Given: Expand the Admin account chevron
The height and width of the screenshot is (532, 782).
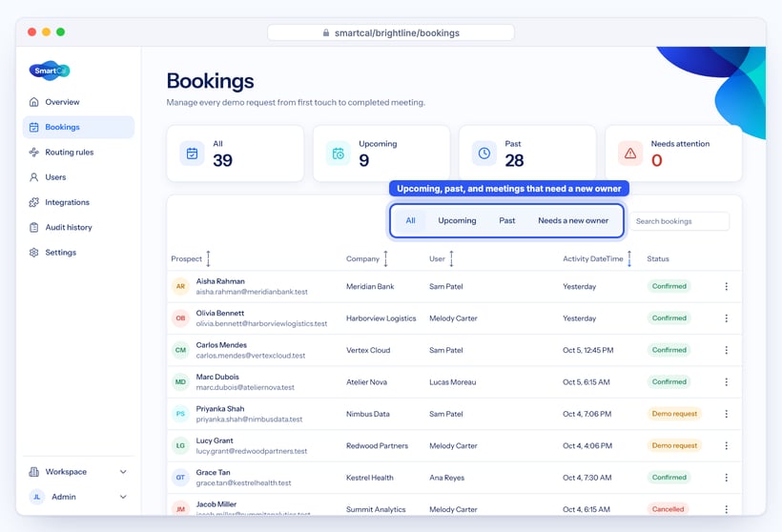Looking at the screenshot, I should coord(123,497).
